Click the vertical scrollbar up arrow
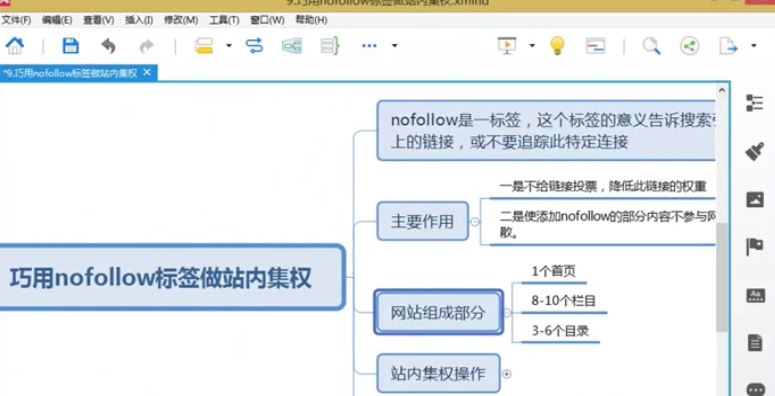Screen dimensions: 775x396 [722, 90]
